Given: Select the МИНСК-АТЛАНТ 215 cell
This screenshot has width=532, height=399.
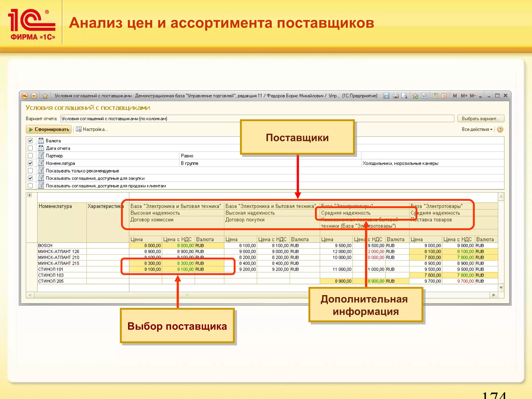Looking at the screenshot, I should 62,263.
